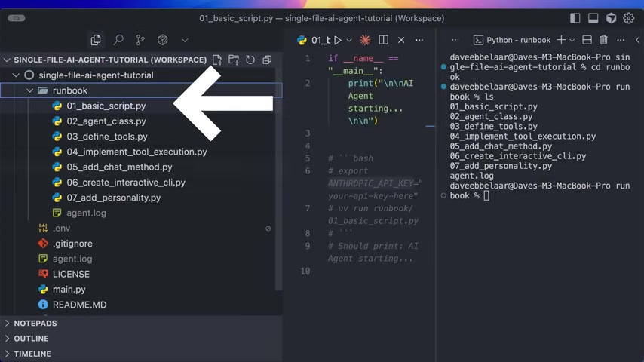Kill the terminal with the trash icon
The width and height of the screenshot is (644, 362).
(x=603, y=40)
